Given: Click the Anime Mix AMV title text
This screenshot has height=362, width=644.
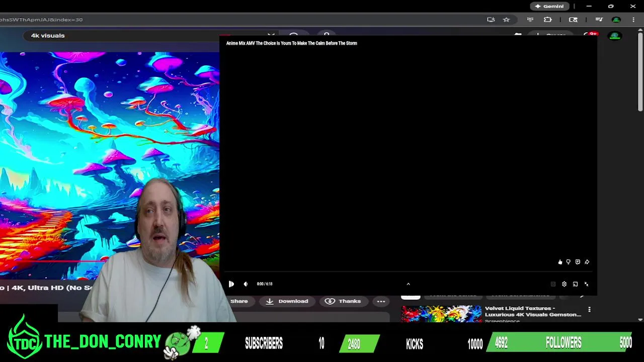Looking at the screenshot, I should (291, 43).
